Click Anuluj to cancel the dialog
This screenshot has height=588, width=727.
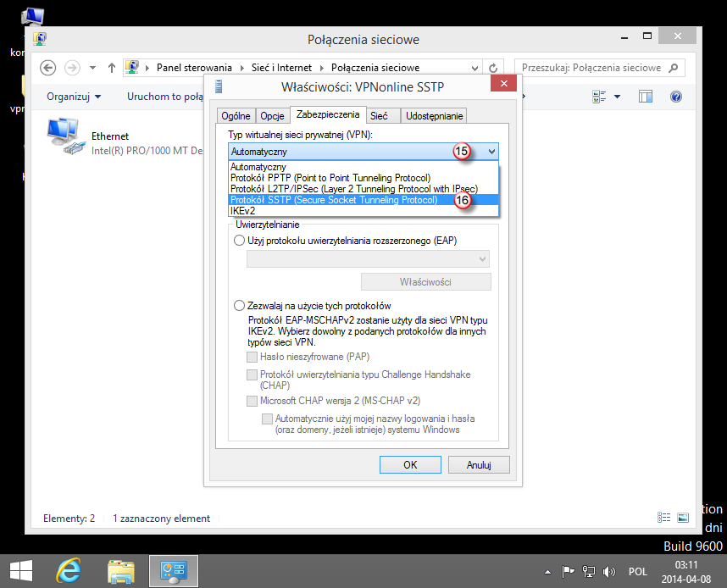[479, 464]
